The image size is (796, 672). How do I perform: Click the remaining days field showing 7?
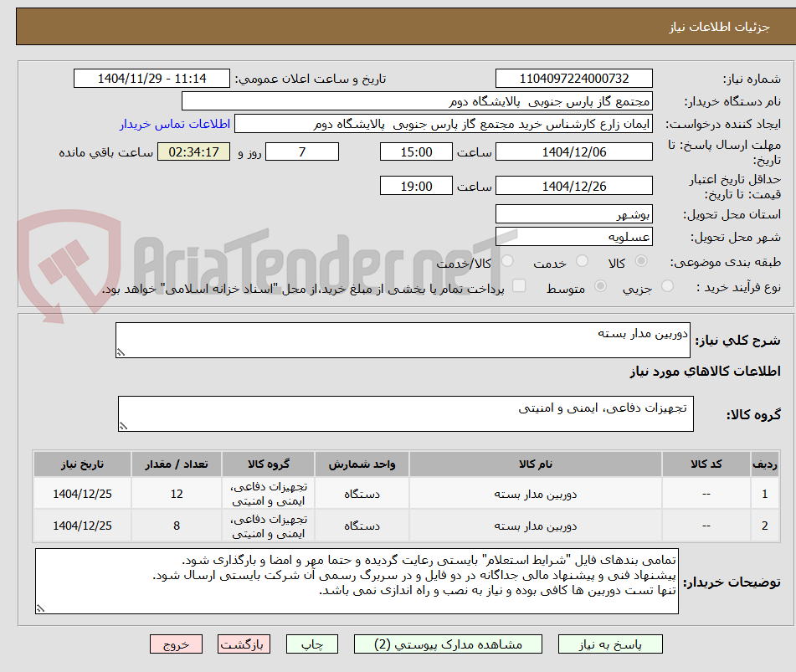(302, 151)
